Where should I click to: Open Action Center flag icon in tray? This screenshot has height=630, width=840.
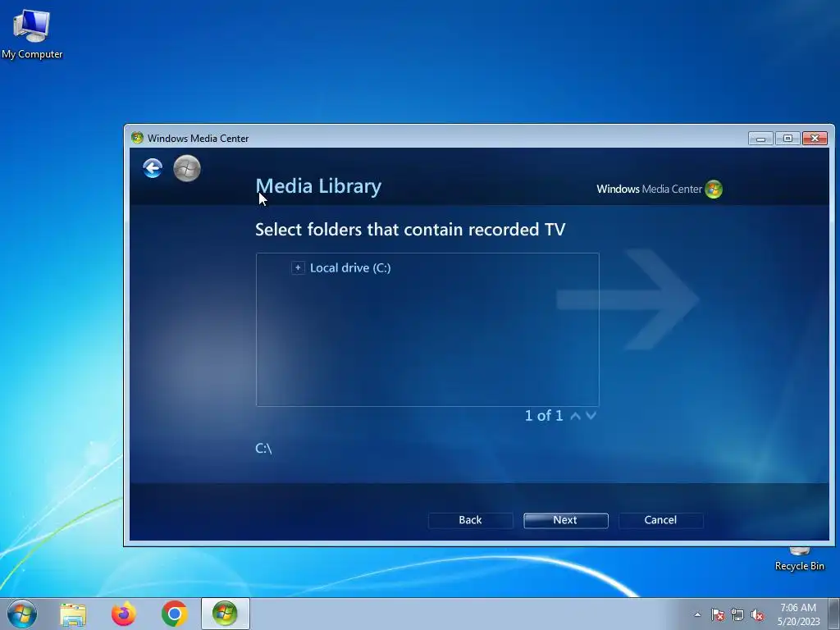[717, 614]
